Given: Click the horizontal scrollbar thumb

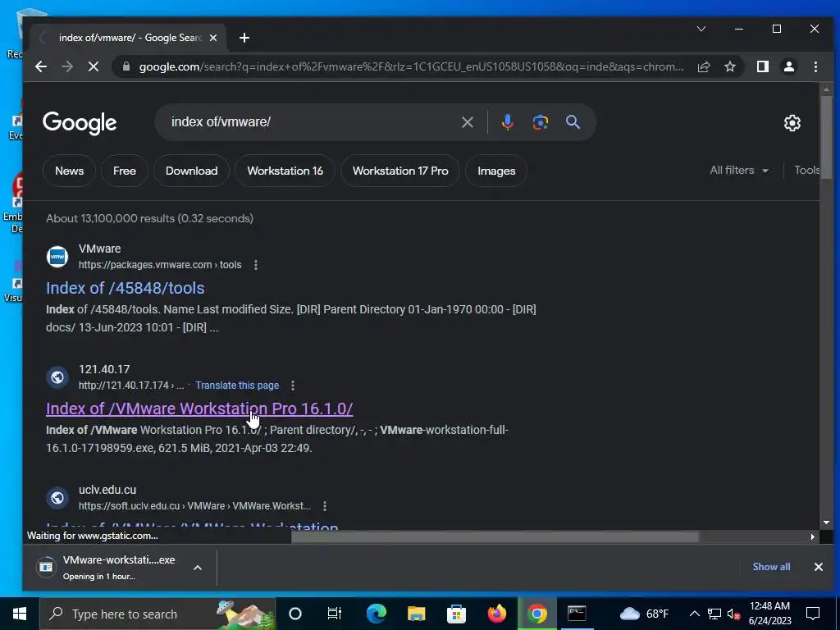Looking at the screenshot, I should pyautogui.click(x=495, y=536).
